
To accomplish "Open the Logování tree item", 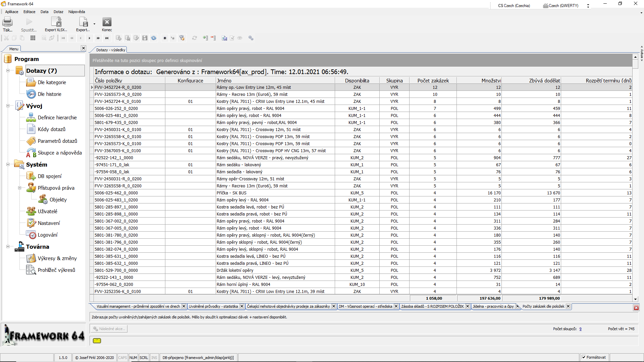I will [48, 235].
